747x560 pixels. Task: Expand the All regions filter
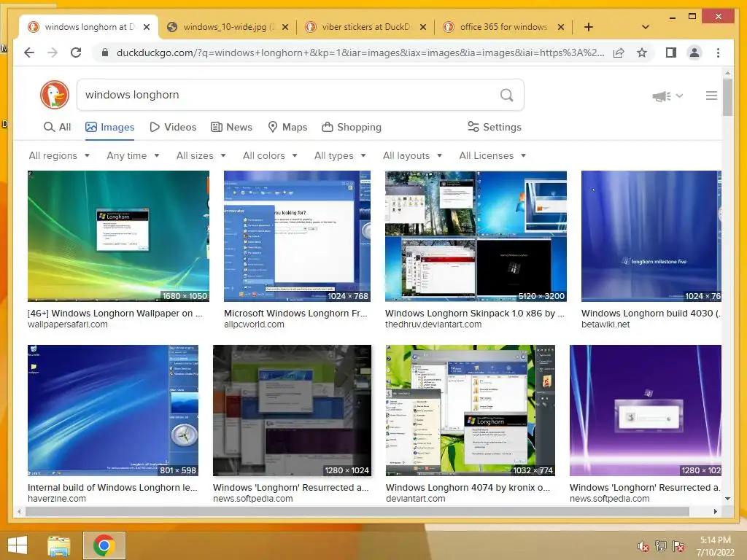[59, 156]
